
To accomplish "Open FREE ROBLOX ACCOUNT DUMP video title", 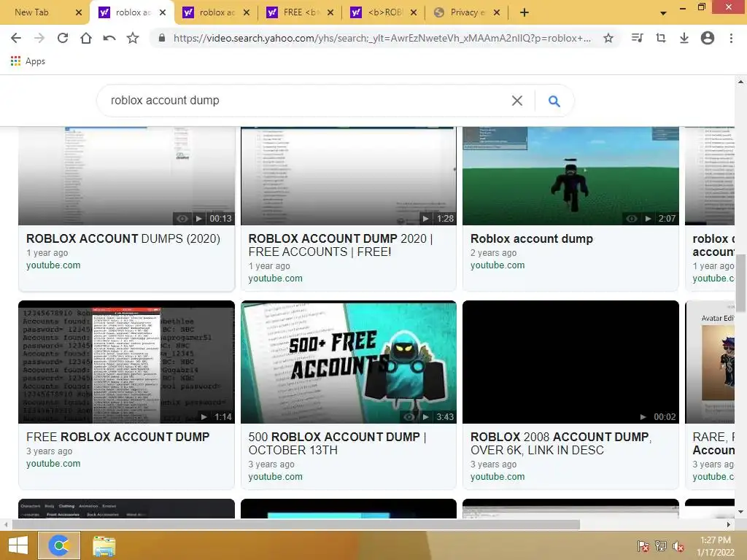I will [117, 437].
